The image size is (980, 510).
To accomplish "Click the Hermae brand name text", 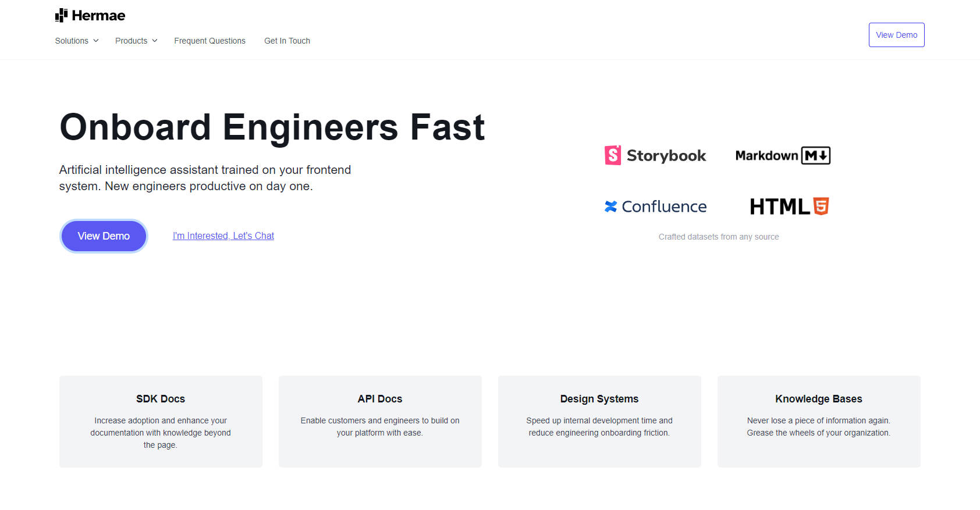I will [98, 16].
